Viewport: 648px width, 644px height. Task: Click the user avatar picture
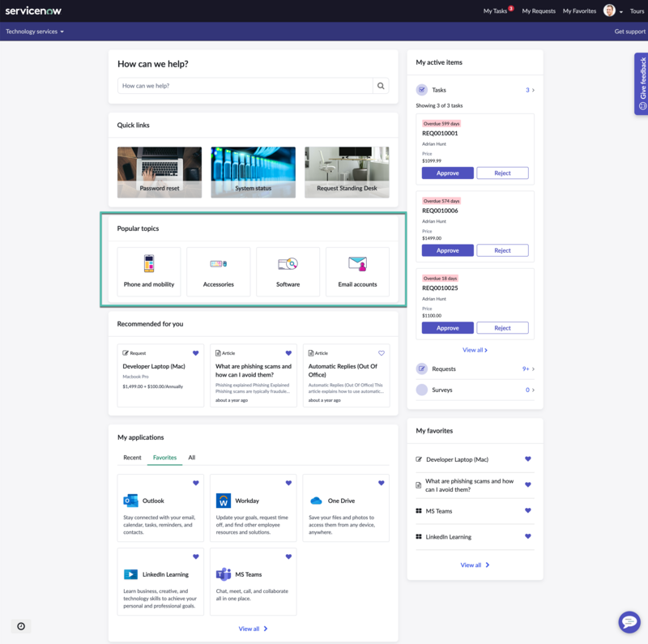609,11
